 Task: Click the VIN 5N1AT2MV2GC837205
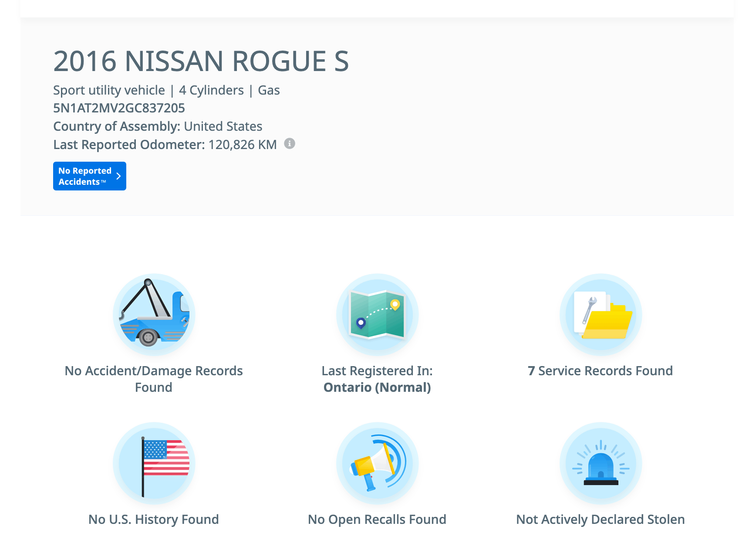click(119, 108)
